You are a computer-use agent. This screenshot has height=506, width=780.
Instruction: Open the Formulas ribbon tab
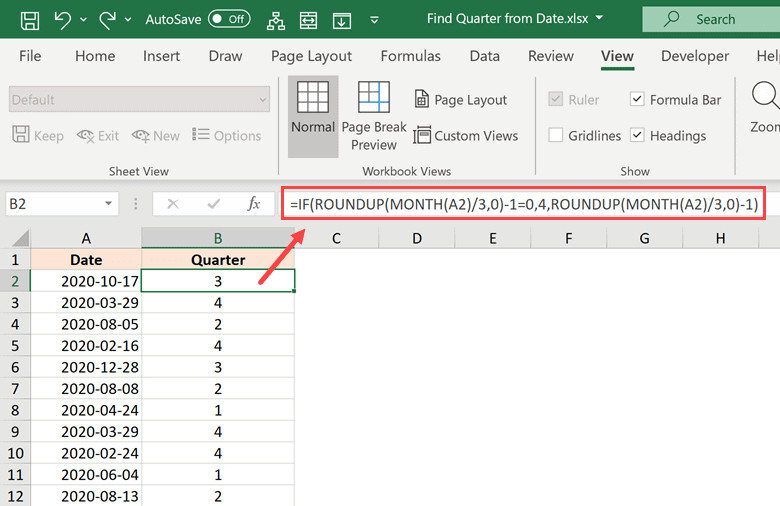coord(410,56)
